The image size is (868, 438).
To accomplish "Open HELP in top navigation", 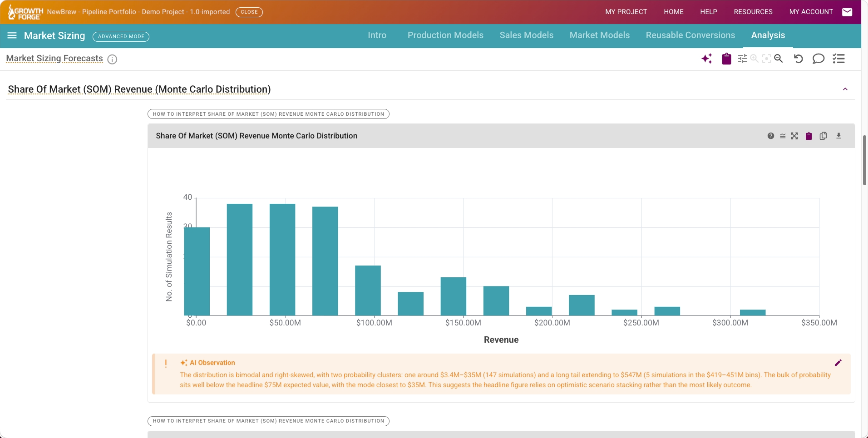I will tap(709, 12).
